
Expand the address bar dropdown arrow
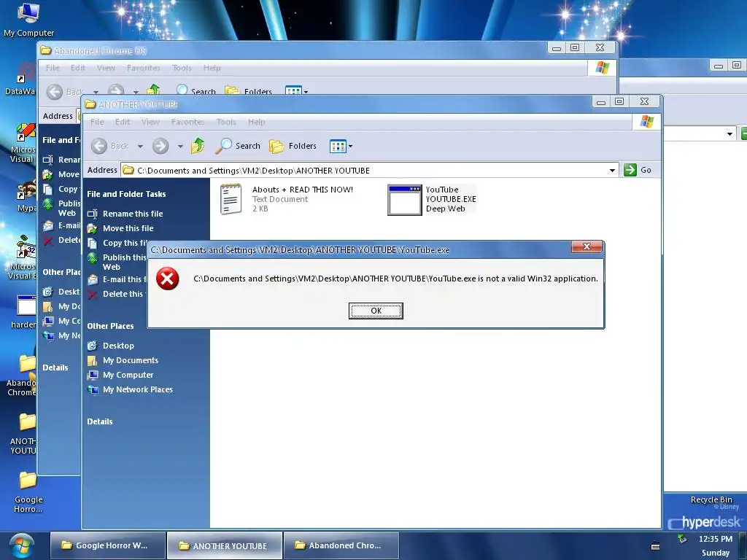[x=612, y=171]
